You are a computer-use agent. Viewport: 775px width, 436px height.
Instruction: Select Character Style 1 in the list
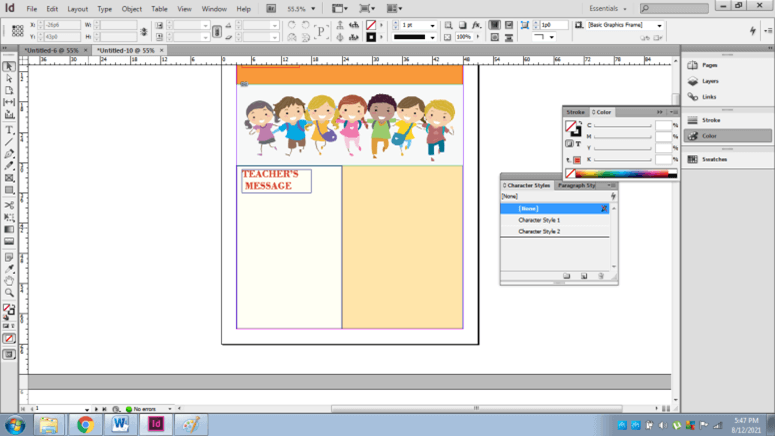point(539,220)
